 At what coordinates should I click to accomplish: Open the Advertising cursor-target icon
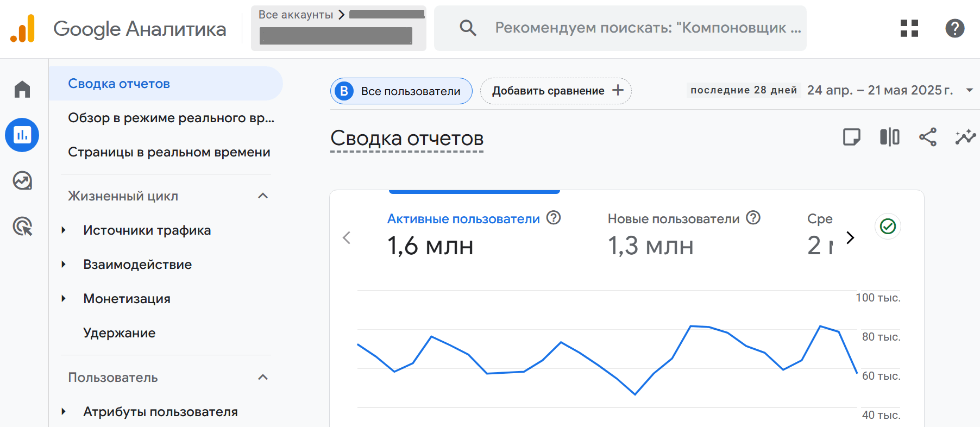[22, 226]
